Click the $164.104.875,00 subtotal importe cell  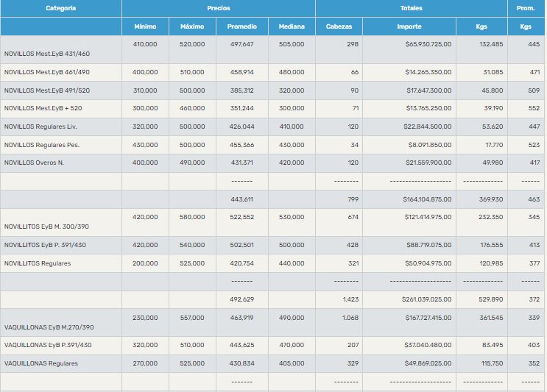tap(427, 199)
